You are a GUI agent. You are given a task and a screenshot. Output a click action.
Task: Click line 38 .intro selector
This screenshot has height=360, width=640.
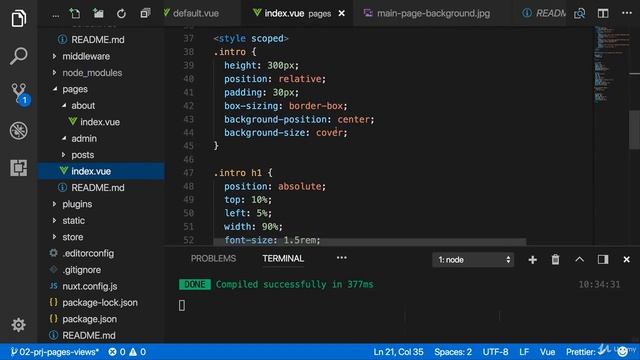(x=235, y=52)
